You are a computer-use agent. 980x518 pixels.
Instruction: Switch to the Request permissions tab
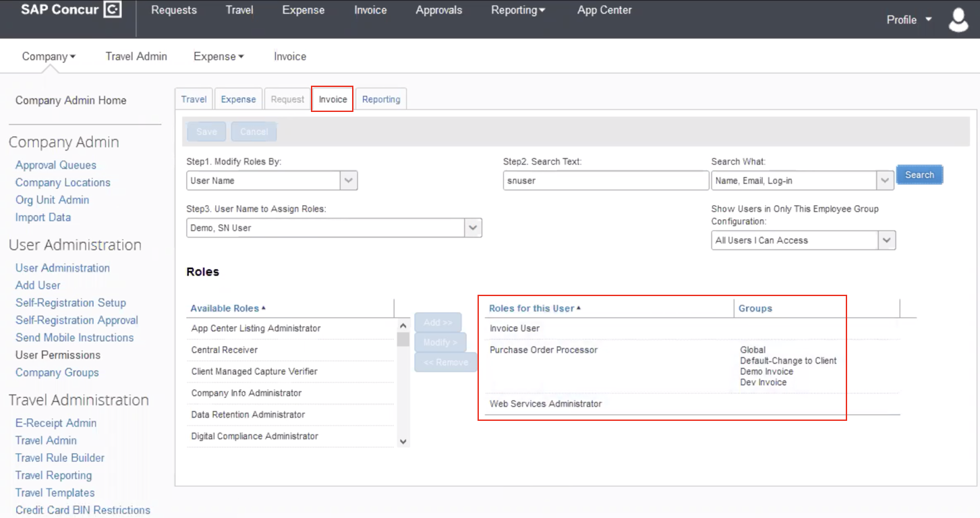pos(287,99)
